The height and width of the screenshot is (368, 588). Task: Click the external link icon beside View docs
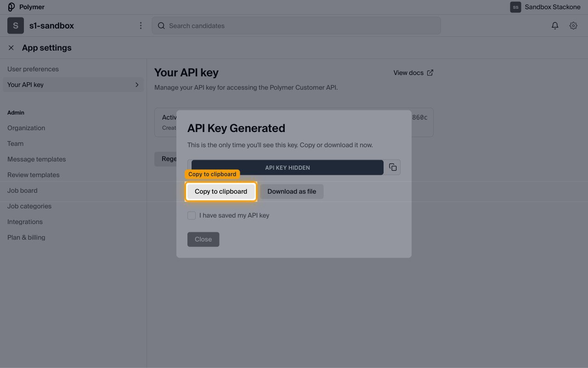(430, 73)
